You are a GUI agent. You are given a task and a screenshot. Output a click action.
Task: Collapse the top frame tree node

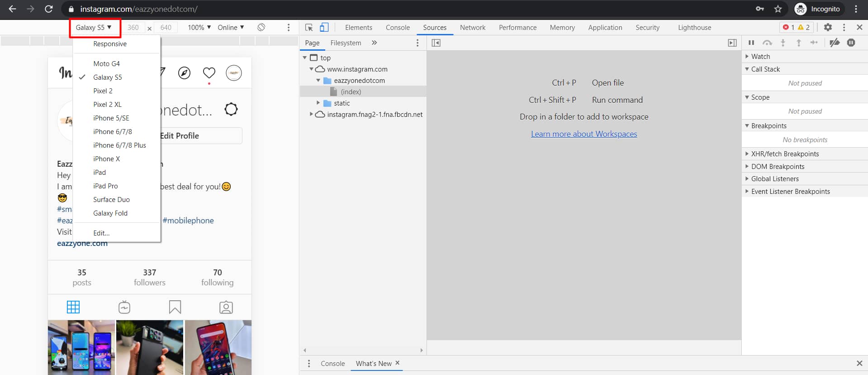(x=305, y=58)
